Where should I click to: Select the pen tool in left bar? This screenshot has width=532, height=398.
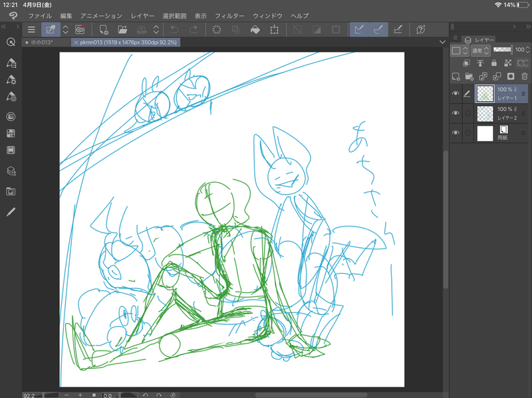tap(11, 212)
